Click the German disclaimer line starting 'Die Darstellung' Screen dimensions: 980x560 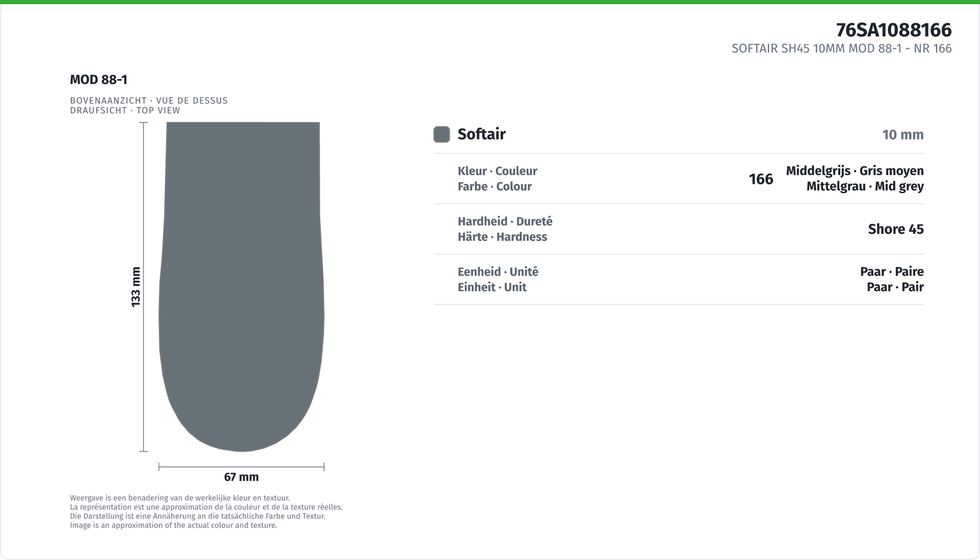click(x=197, y=516)
